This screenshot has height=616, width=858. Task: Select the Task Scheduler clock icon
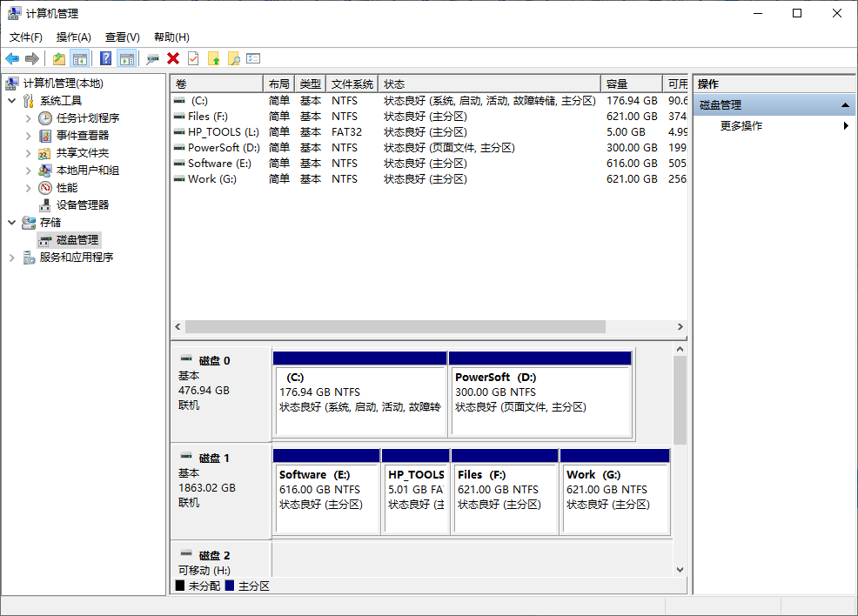point(45,118)
